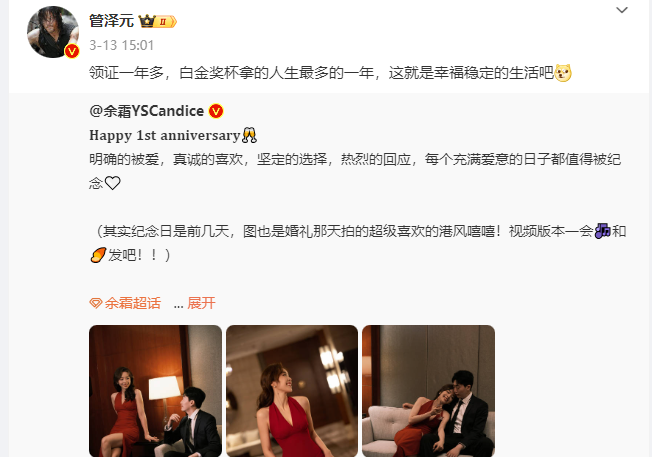Click the crown membership badge

tap(158, 21)
